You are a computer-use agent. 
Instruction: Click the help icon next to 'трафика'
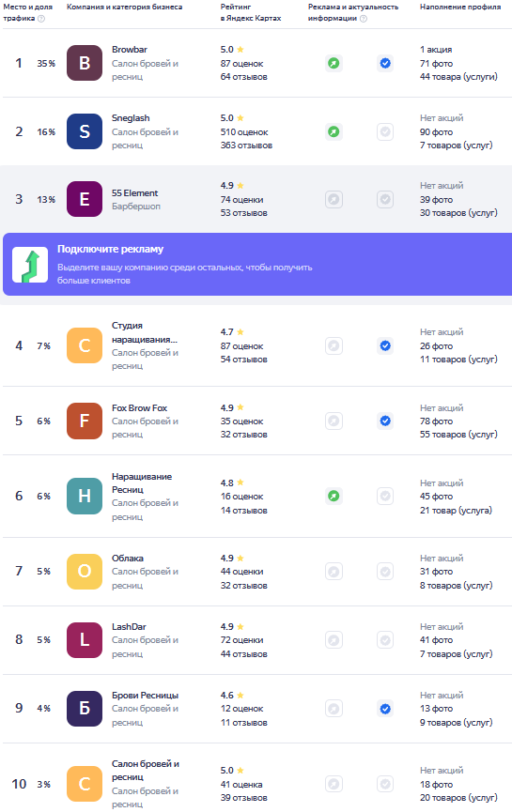coord(41,18)
